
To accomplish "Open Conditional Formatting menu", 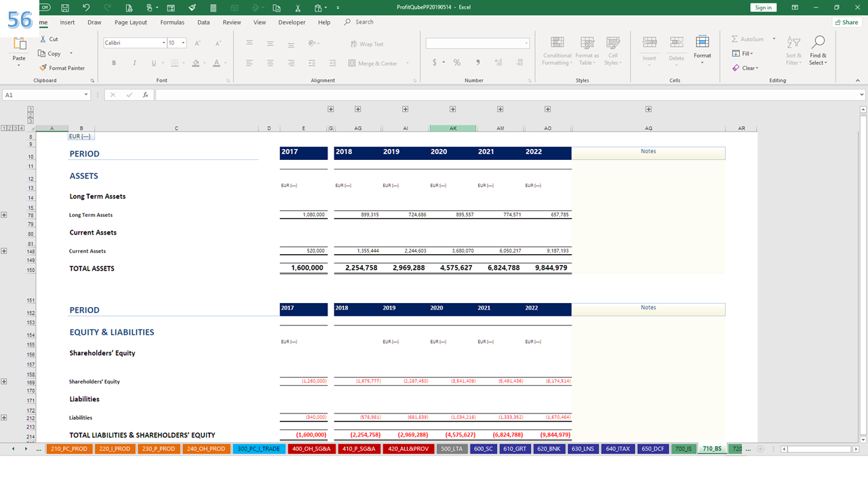I will [x=557, y=51].
